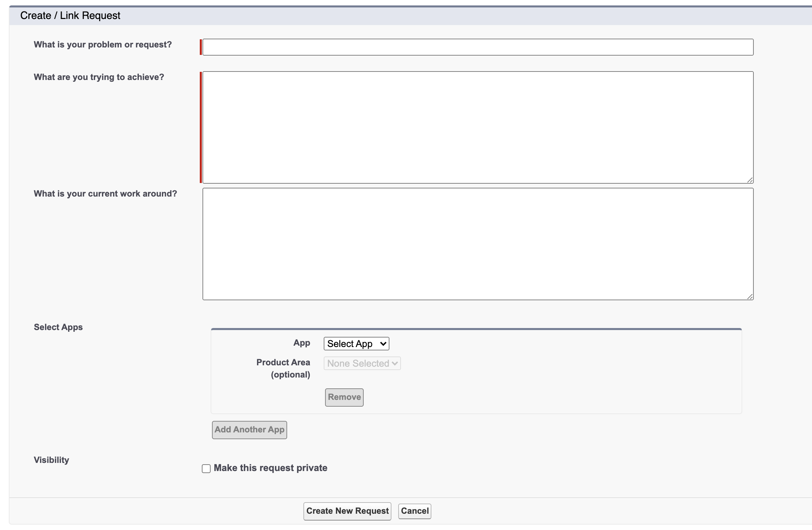The width and height of the screenshot is (812, 530).
Task: Click the 'Visibility' label
Action: pyautogui.click(x=51, y=460)
